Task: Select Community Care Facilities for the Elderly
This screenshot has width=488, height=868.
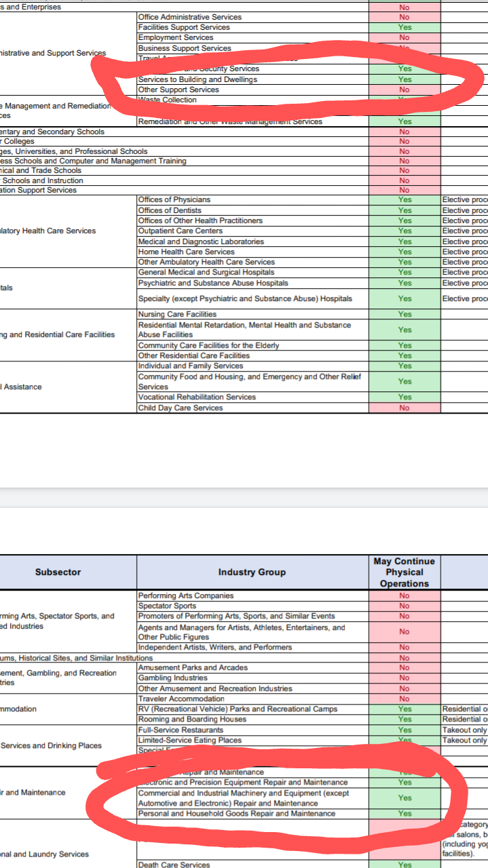Action: [x=253, y=345]
